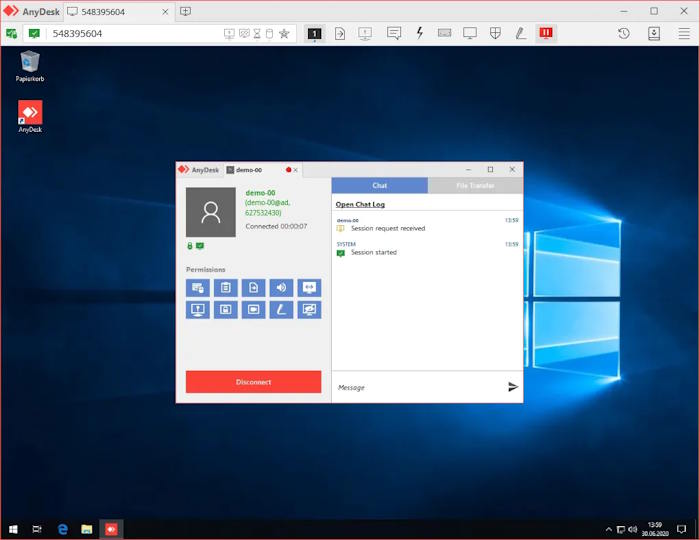Click the AnyDesk icon in the remote taskbar
The width and height of the screenshot is (700, 540).
pyautogui.click(x=111, y=529)
